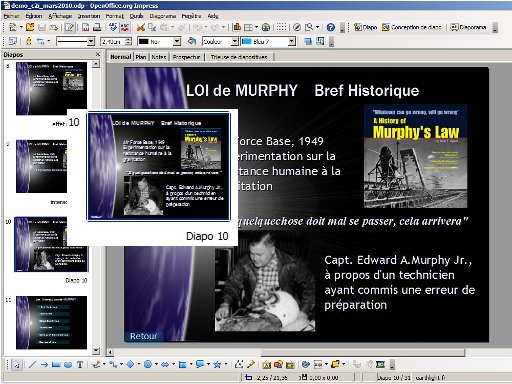Toggle AutoSpellcheck red wavy ABC icon
This screenshot has height=384, width=512.
pos(125,27)
